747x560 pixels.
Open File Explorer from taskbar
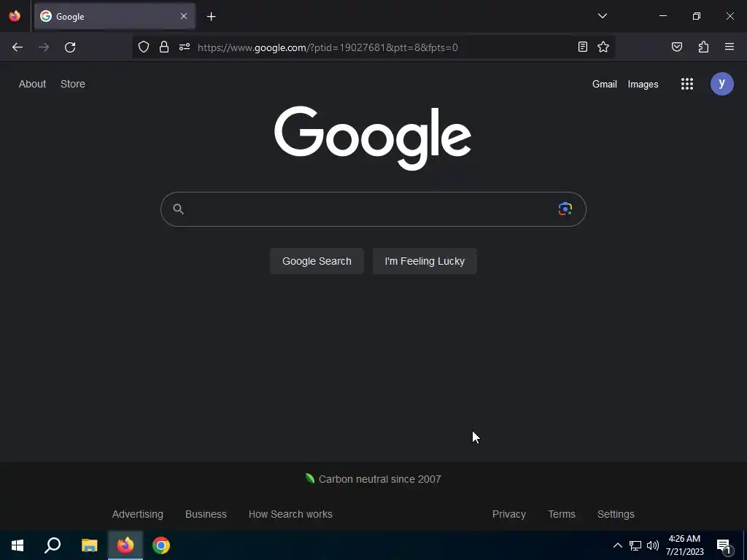tap(89, 545)
